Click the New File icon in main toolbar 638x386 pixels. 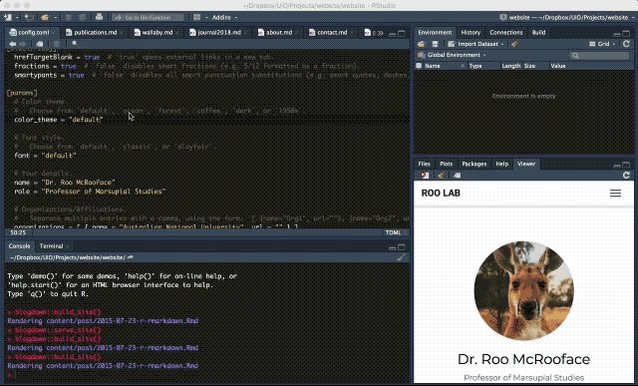(8, 17)
